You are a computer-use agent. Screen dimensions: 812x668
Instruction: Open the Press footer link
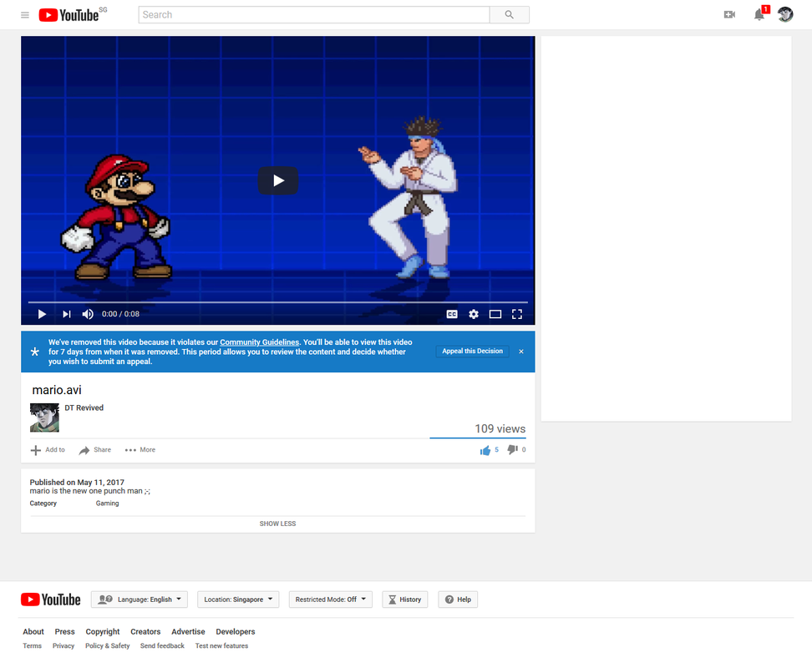[64, 632]
